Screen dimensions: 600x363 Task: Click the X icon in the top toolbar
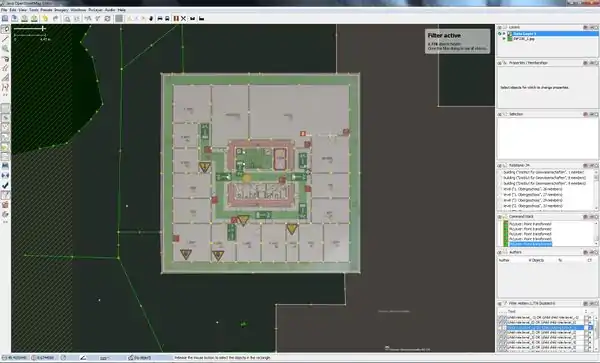(183, 18)
